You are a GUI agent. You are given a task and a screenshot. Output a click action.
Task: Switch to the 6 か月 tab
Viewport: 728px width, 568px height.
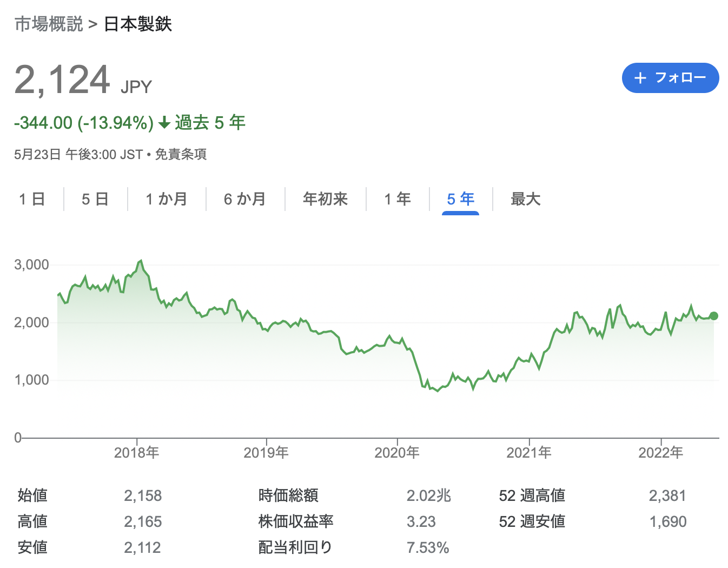click(245, 199)
